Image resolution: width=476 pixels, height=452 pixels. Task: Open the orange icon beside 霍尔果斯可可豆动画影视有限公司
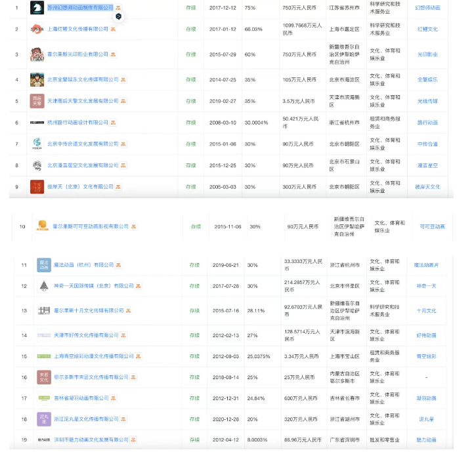click(133, 226)
